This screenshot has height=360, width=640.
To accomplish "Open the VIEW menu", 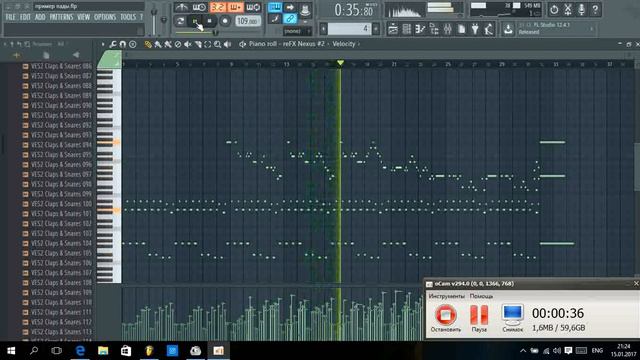I will pos(83,17).
